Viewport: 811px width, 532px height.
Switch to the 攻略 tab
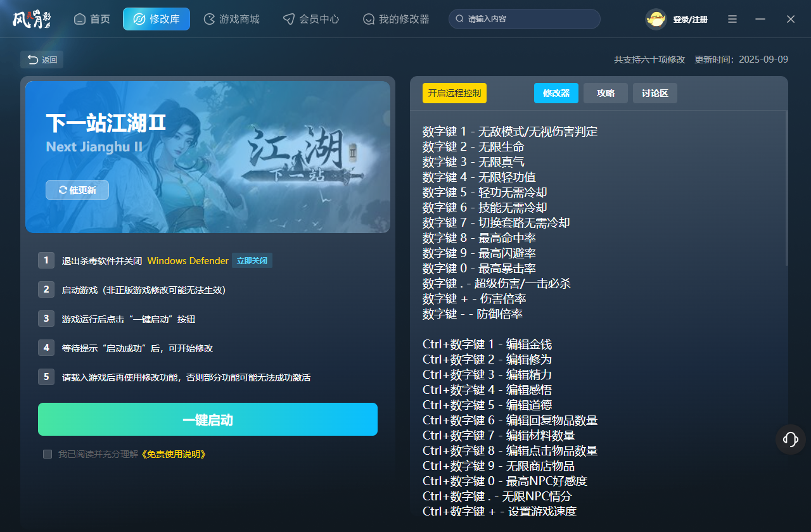(x=605, y=93)
